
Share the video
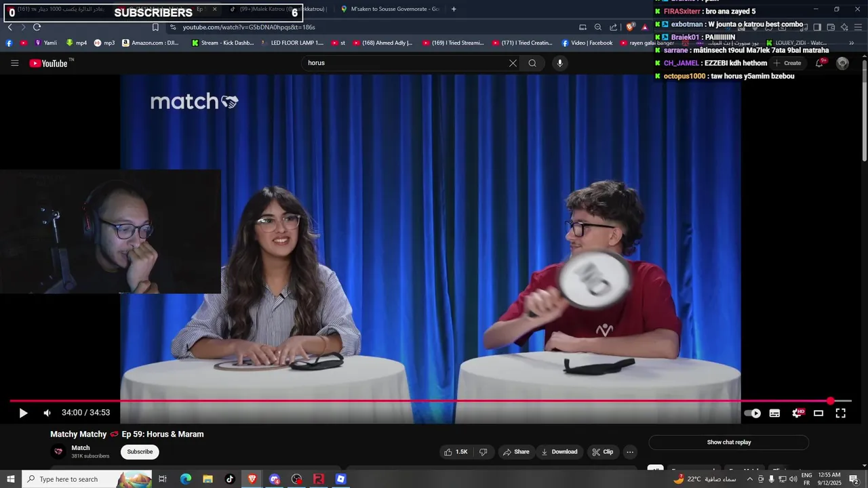(x=515, y=452)
